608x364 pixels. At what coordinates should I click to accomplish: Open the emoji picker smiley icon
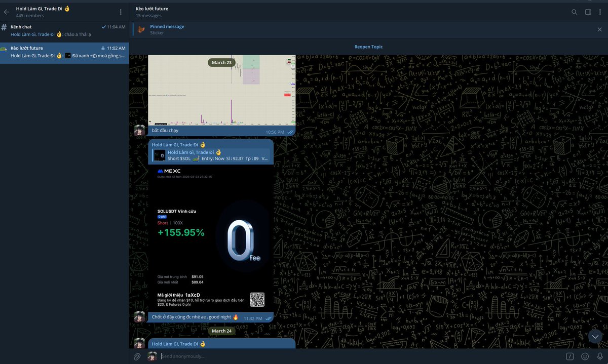click(585, 356)
